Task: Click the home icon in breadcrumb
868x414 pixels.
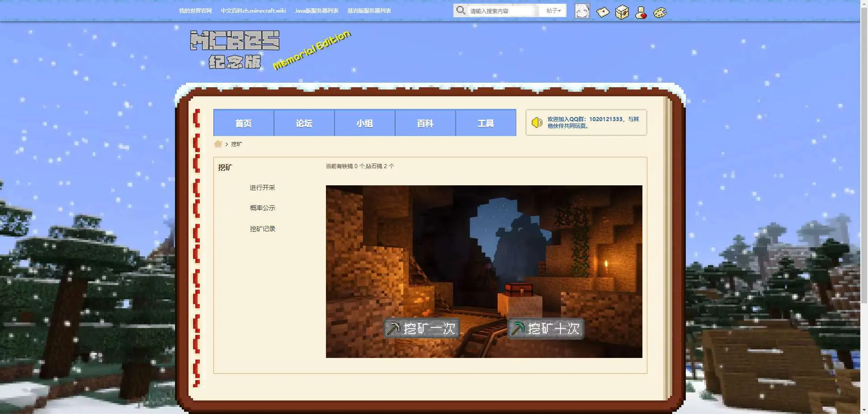Action: coord(218,144)
